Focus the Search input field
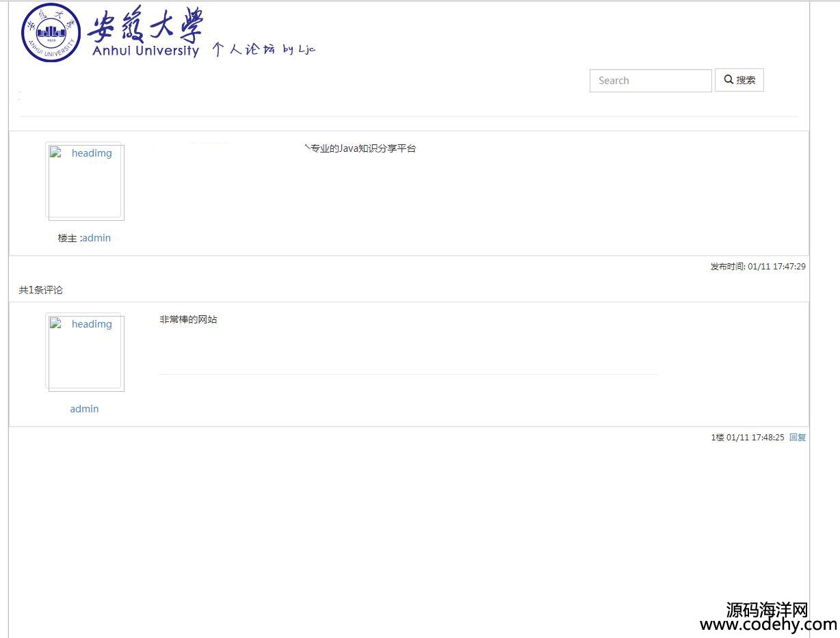This screenshot has width=840, height=638. (650, 81)
